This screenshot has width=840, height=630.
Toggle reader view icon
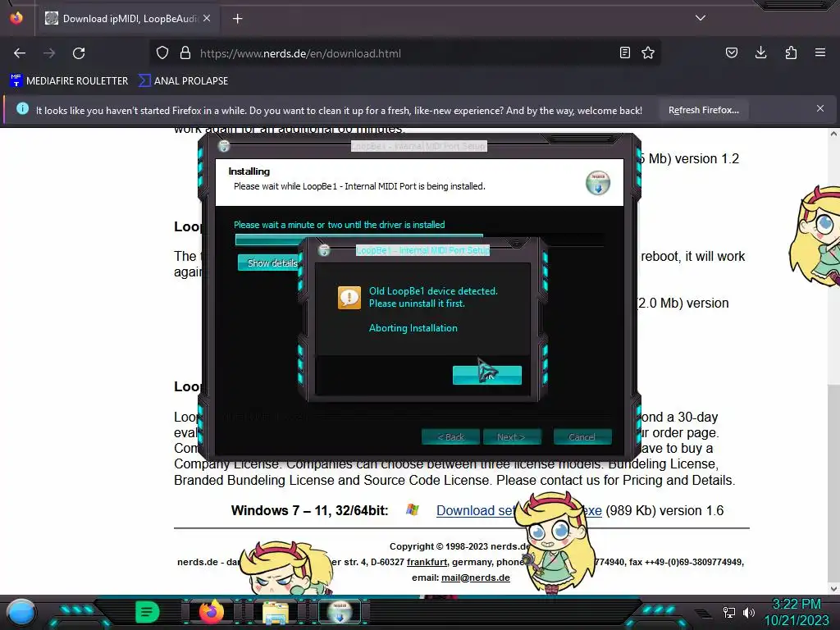624,53
